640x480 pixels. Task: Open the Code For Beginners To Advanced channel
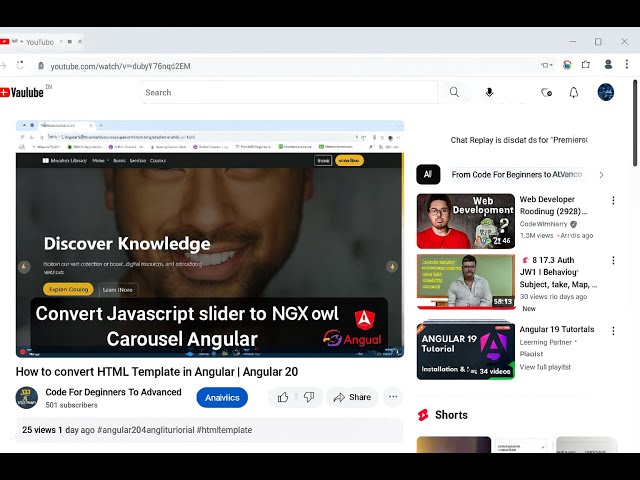113,392
